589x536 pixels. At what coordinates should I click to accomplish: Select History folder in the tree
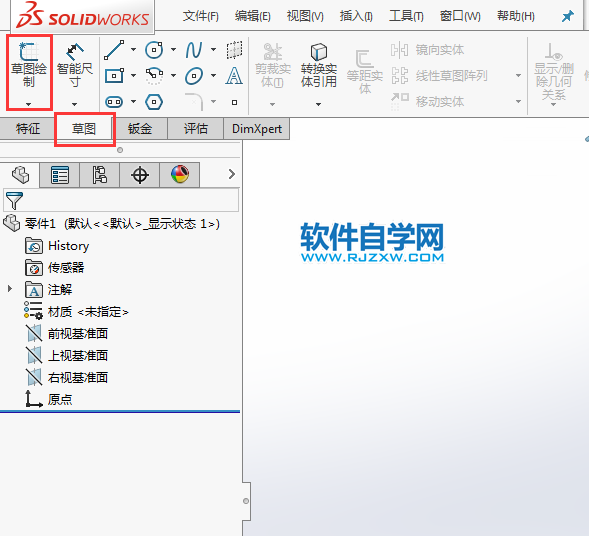coord(57,246)
